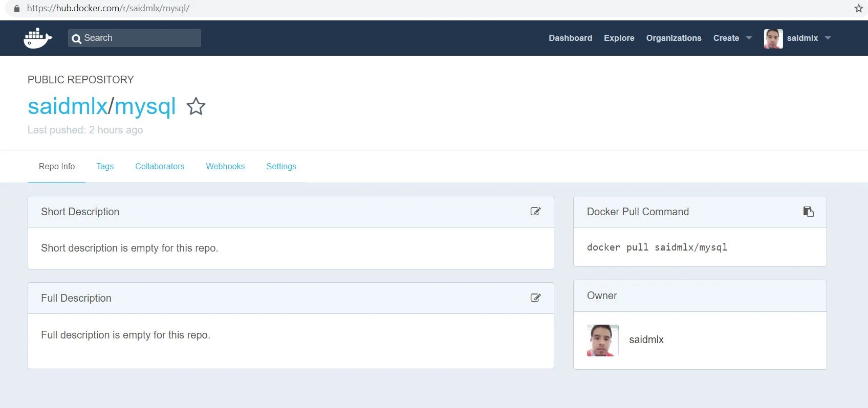Expand the saidmlx user menu arrow
Viewport: 868px width, 408px height.
(828, 38)
